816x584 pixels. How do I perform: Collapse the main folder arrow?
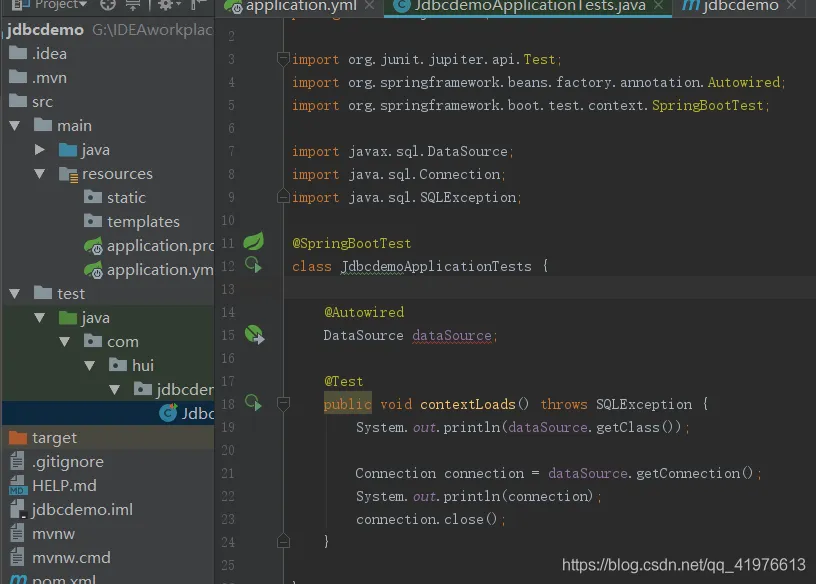pyautogui.click(x=15, y=125)
